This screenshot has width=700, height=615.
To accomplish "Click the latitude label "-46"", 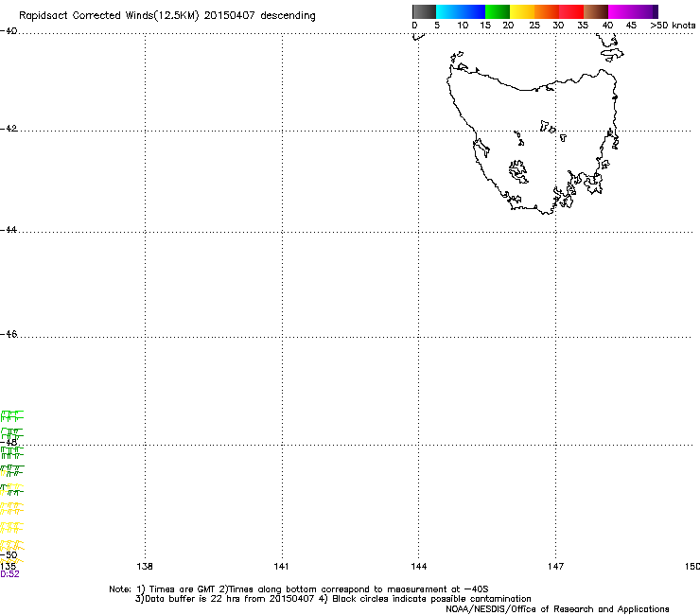I will tap(9, 334).
